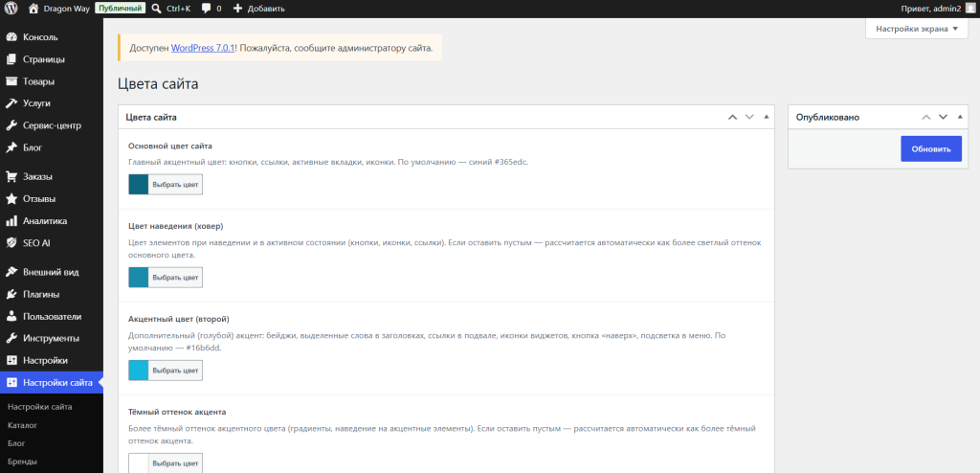Click Выбрать цвет for Акцентный цвет

[x=176, y=371]
